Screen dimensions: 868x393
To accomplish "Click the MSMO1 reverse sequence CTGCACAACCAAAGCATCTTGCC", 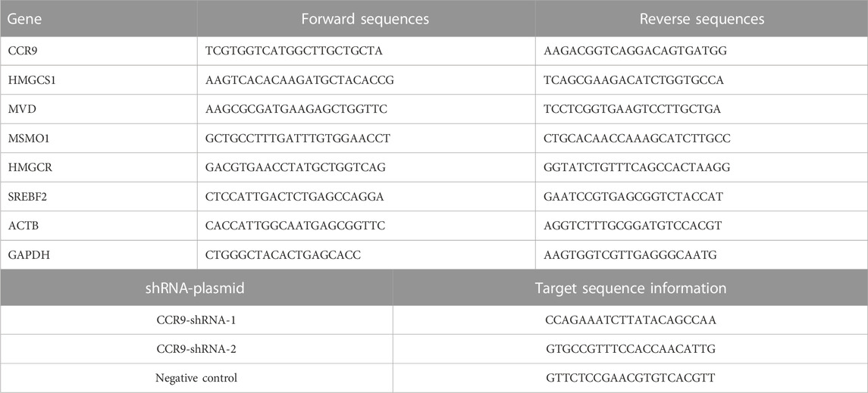I will (x=637, y=138).
